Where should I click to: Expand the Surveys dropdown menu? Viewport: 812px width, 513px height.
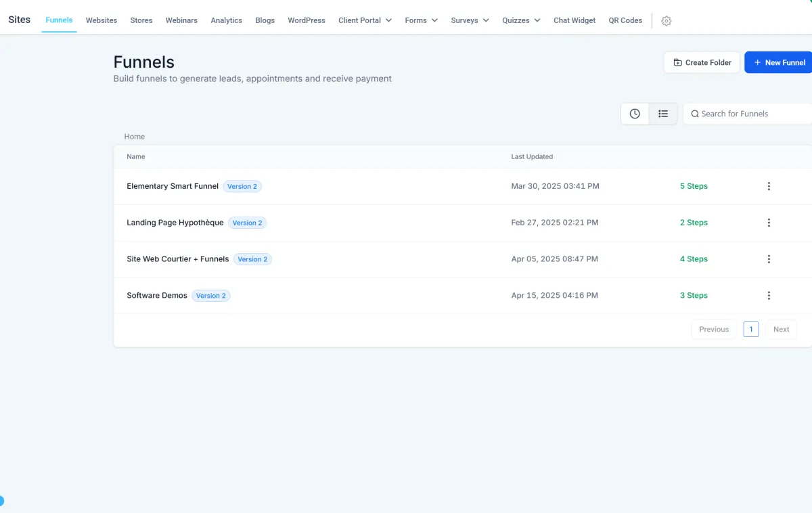point(470,20)
